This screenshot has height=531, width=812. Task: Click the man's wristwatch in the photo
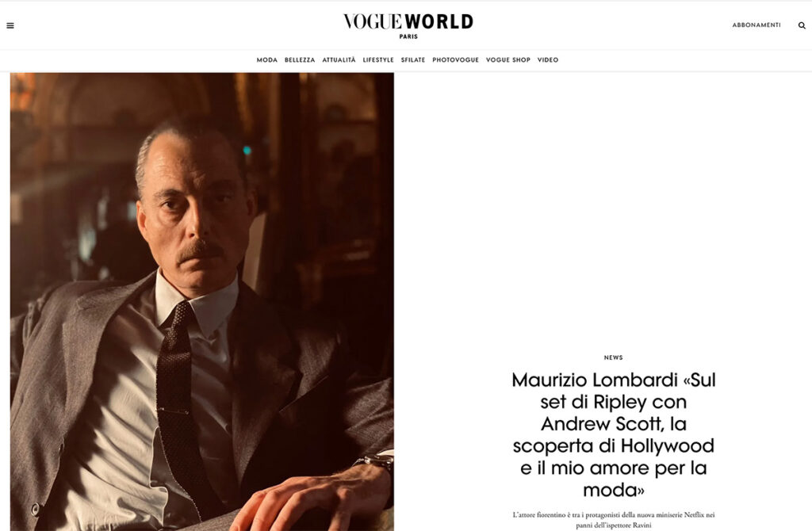[x=377, y=460]
